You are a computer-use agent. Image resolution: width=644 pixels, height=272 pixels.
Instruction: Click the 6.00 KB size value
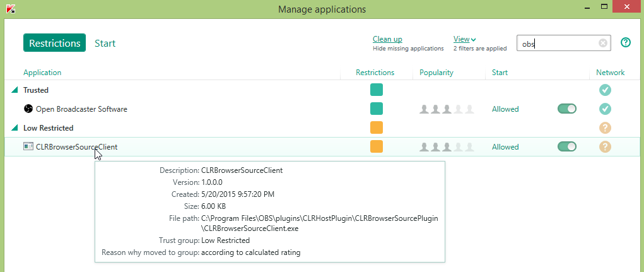tap(214, 206)
